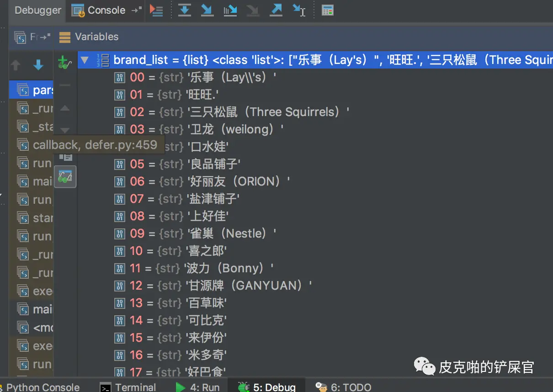Click the Show Execution Point icon
The image size is (553, 392).
tap(157, 10)
